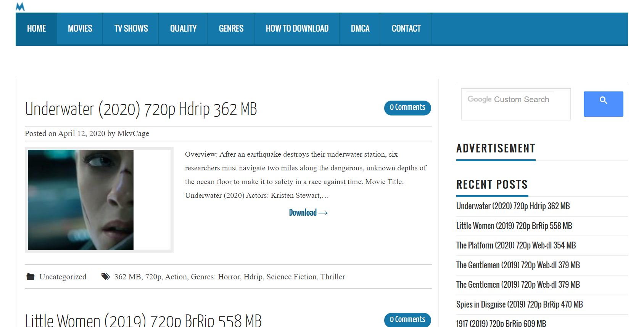Viewport: 644px width, 327px height.
Task: View comments for the Underwater post
Action: [407, 107]
